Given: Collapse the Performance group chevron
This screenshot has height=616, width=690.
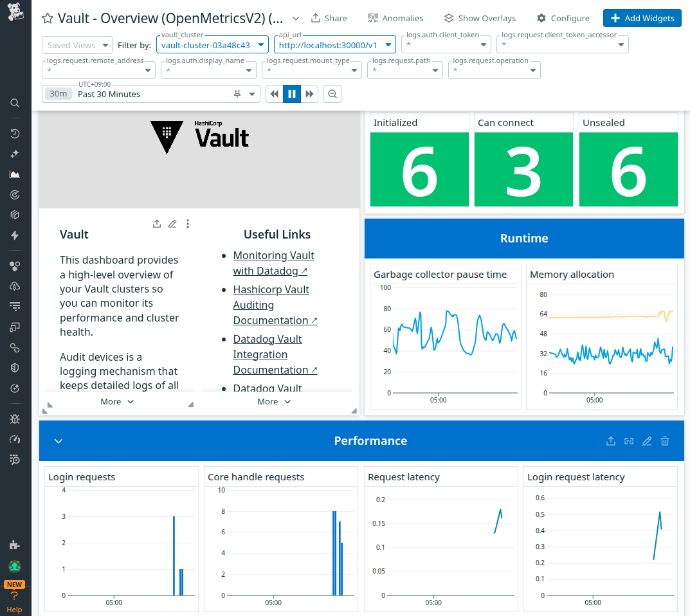Looking at the screenshot, I should [x=59, y=441].
